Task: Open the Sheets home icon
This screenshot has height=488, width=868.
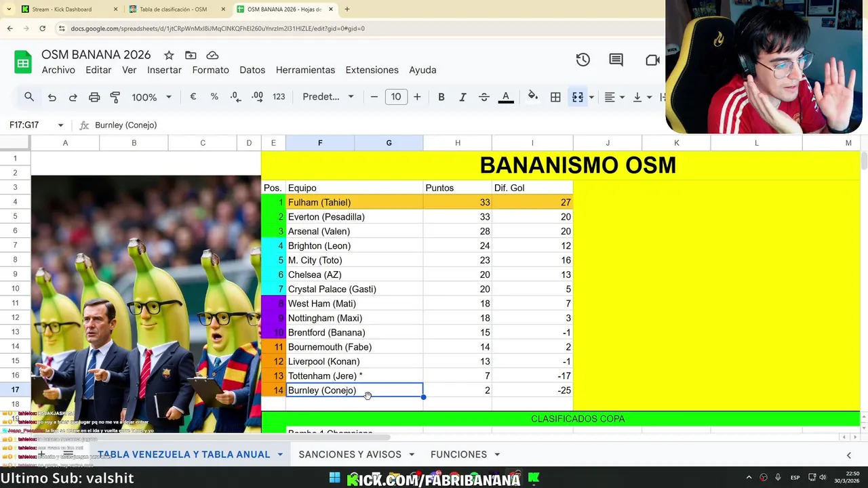Action: 23,62
